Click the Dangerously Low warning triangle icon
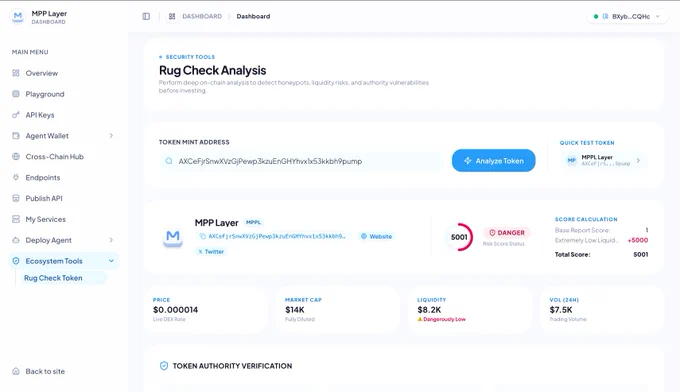This screenshot has height=392, width=680. point(420,319)
